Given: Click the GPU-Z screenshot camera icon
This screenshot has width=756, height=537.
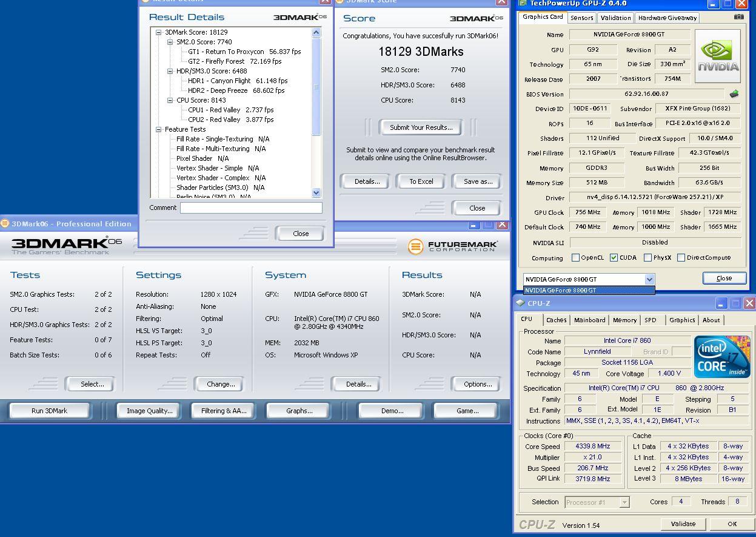Looking at the screenshot, I should click(738, 17).
